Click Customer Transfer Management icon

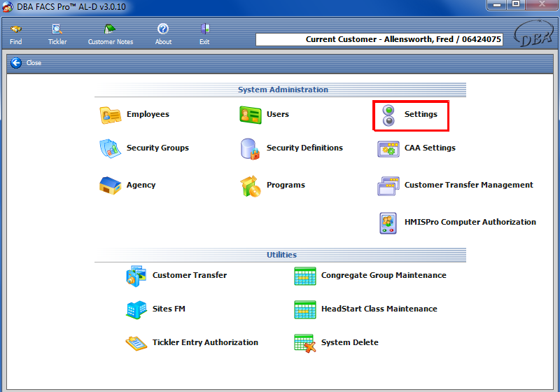coord(388,185)
